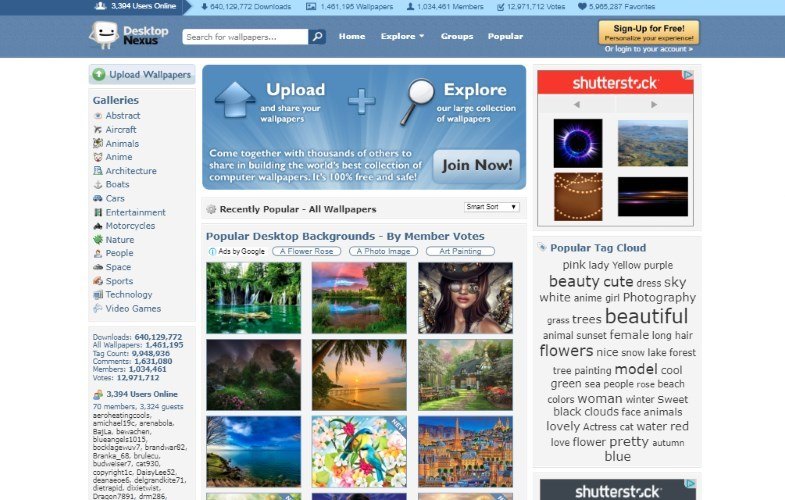
Task: Click the 'login to your account' link
Action: click(x=650, y=48)
